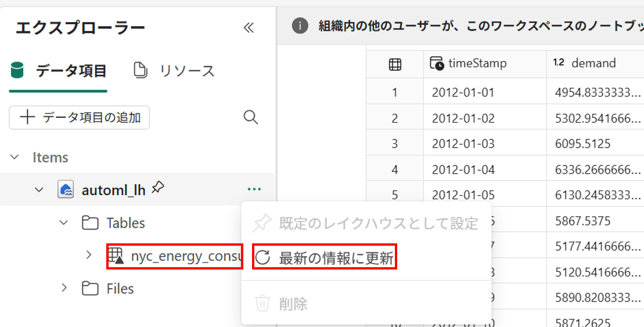Choose 削除 from context menu
This screenshot has width=644, height=327.
pos(366,304)
